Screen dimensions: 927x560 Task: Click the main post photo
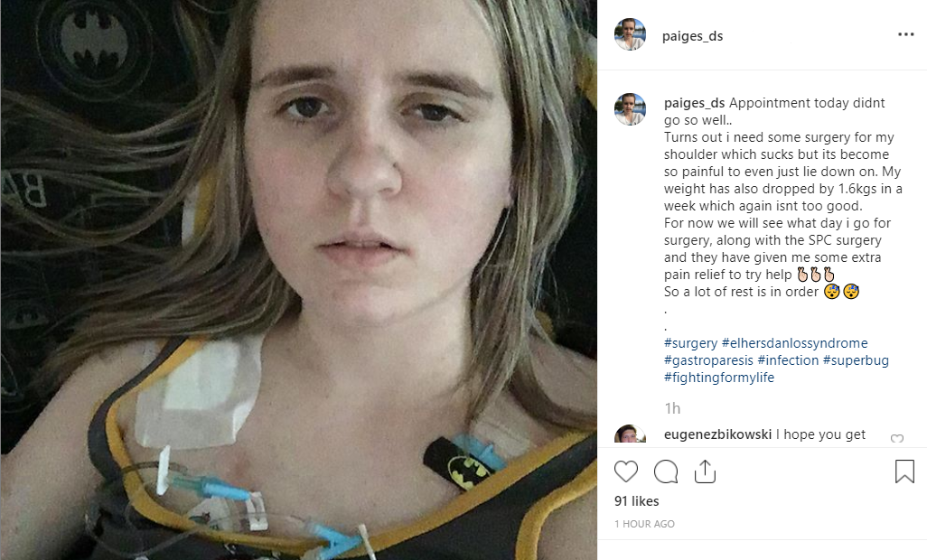point(298,280)
